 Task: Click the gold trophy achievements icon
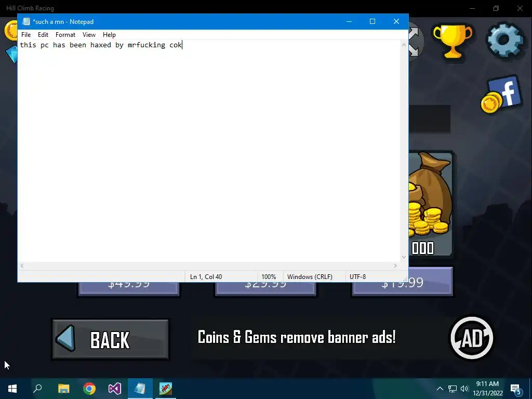click(453, 41)
